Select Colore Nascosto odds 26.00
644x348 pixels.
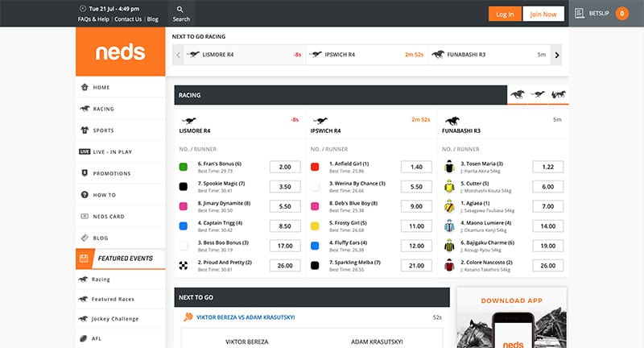pyautogui.click(x=548, y=265)
